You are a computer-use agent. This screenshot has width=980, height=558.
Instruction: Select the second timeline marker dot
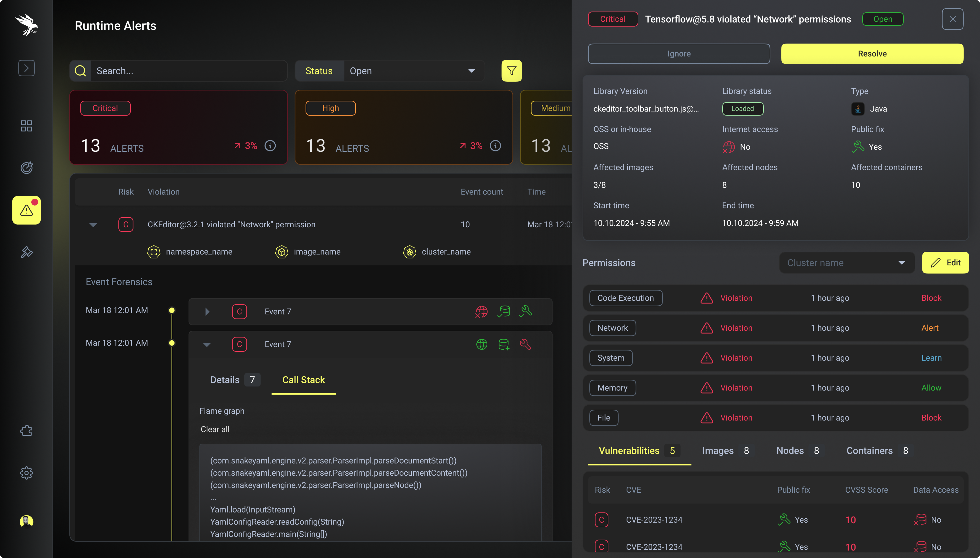172,343
